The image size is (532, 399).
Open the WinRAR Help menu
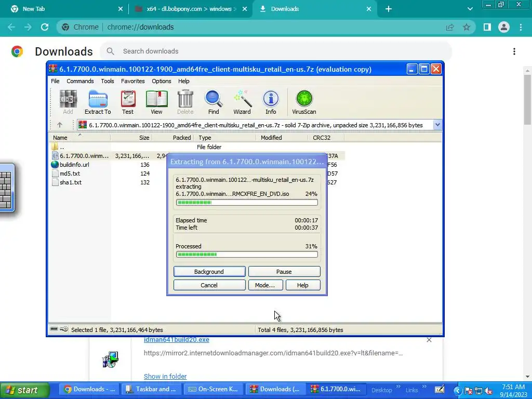pos(183,81)
